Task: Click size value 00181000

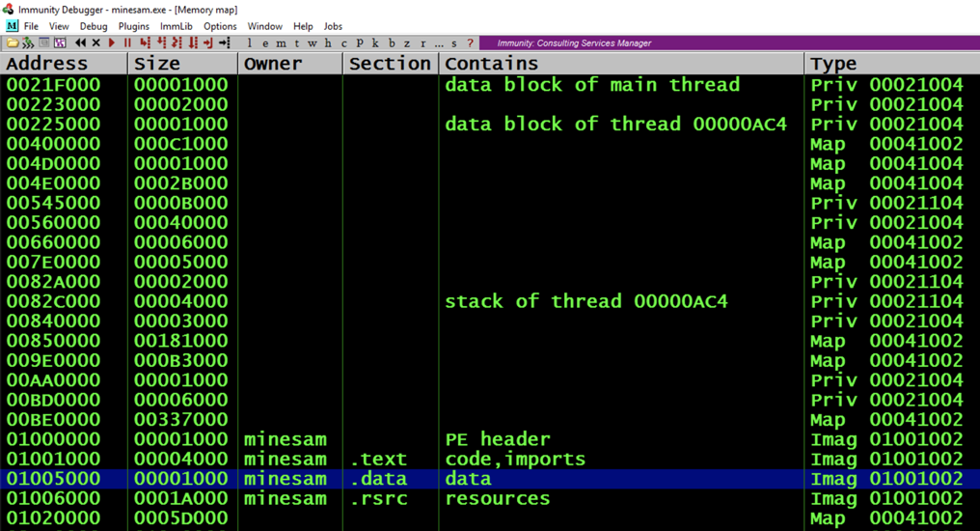Action: coord(181,341)
